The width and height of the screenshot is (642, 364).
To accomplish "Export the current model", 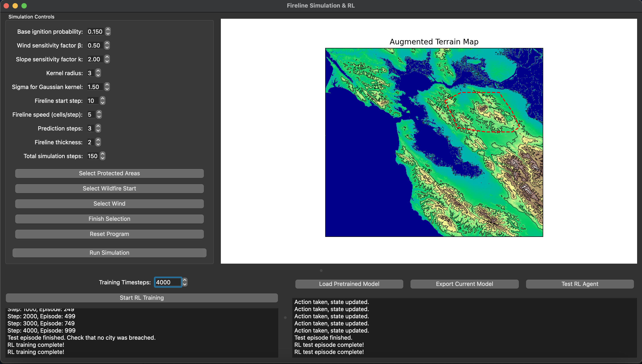I will click(x=464, y=284).
